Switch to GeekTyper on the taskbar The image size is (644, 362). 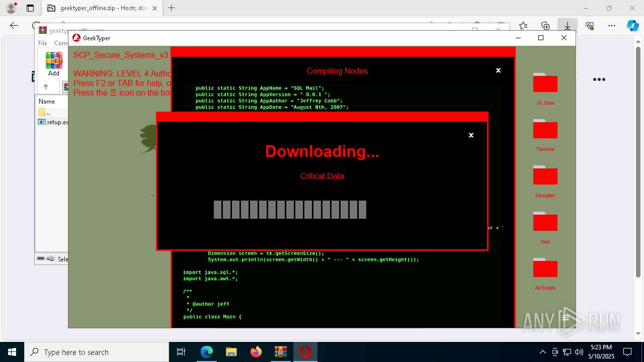(x=305, y=352)
